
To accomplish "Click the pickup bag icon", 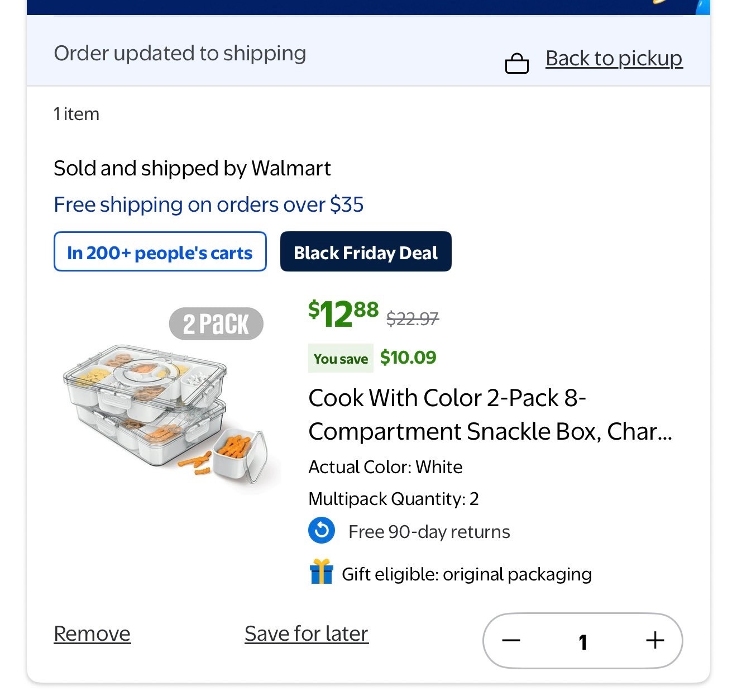I will point(516,63).
